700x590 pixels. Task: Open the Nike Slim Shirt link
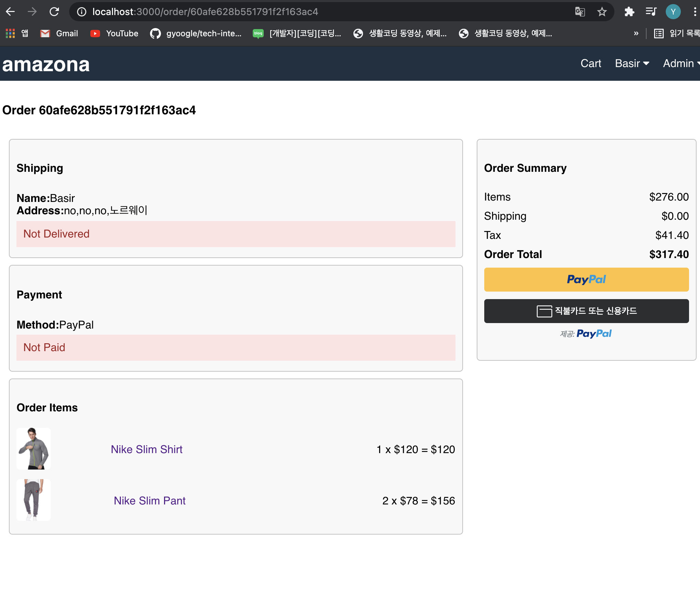(147, 449)
